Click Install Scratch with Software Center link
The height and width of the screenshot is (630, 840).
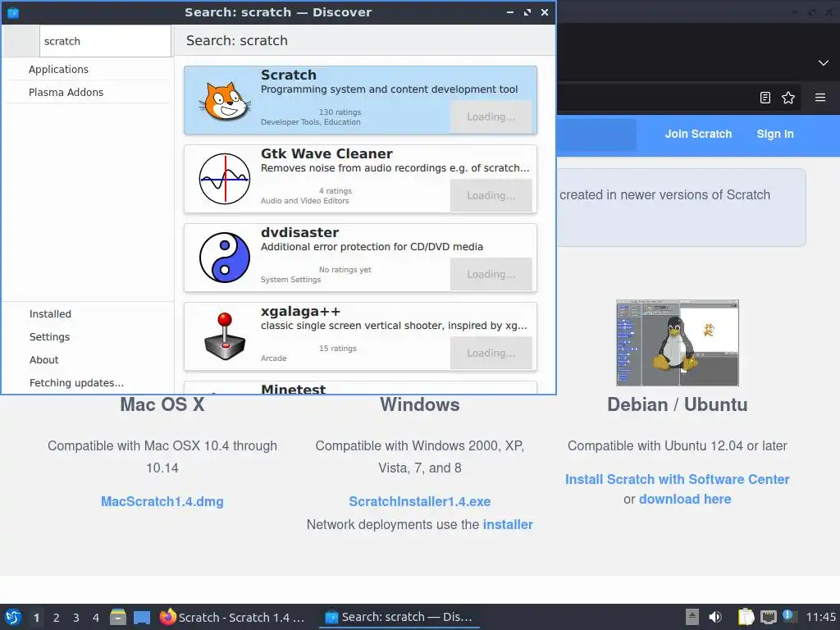click(677, 479)
